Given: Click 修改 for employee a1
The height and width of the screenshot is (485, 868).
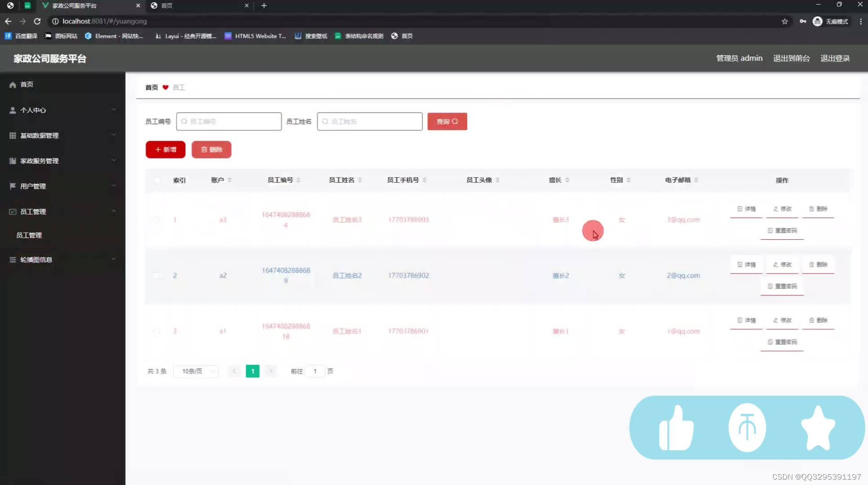Looking at the screenshot, I should 782,320.
